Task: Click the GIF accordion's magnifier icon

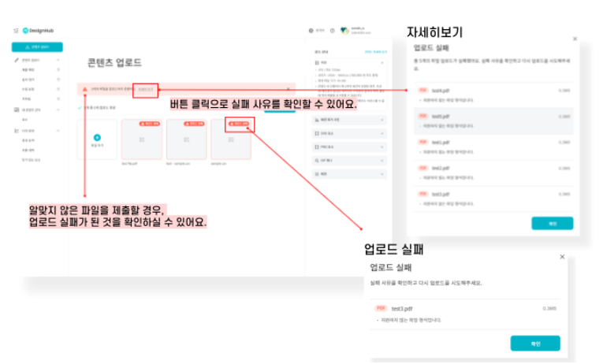Action: click(x=317, y=160)
